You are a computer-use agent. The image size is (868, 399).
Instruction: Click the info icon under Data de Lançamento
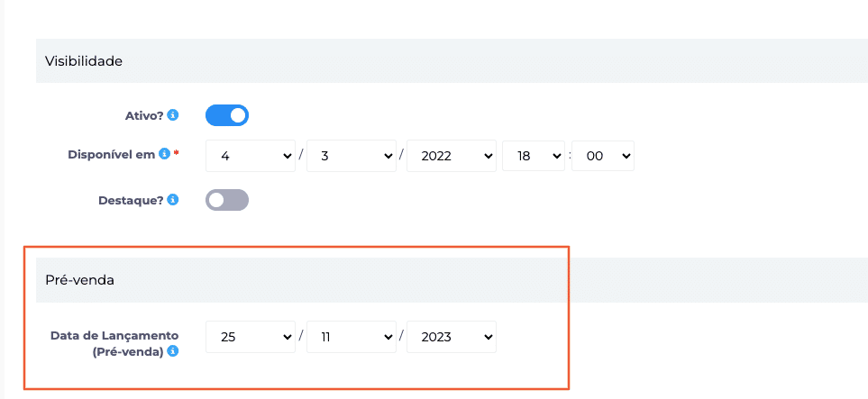[173, 351]
